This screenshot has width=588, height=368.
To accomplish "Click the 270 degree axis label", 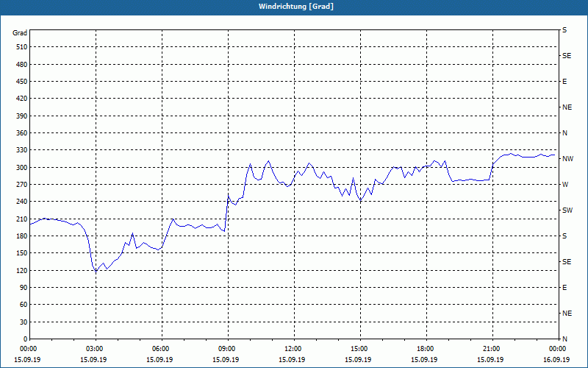I will 22,185.
